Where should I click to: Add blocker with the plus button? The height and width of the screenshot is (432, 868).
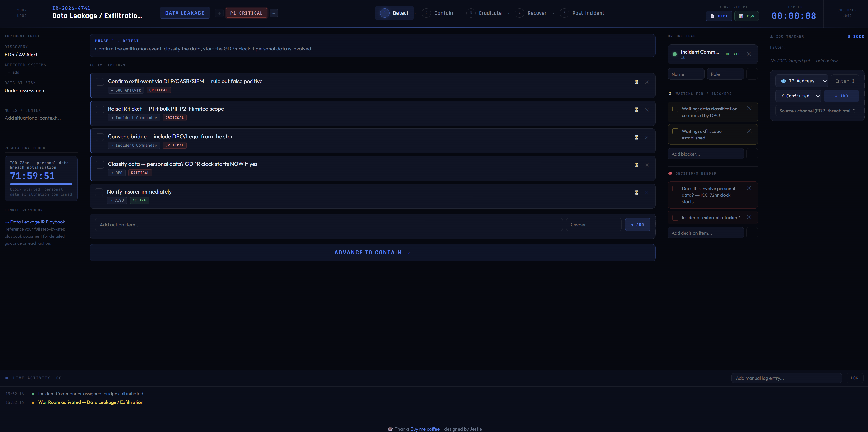[752, 154]
